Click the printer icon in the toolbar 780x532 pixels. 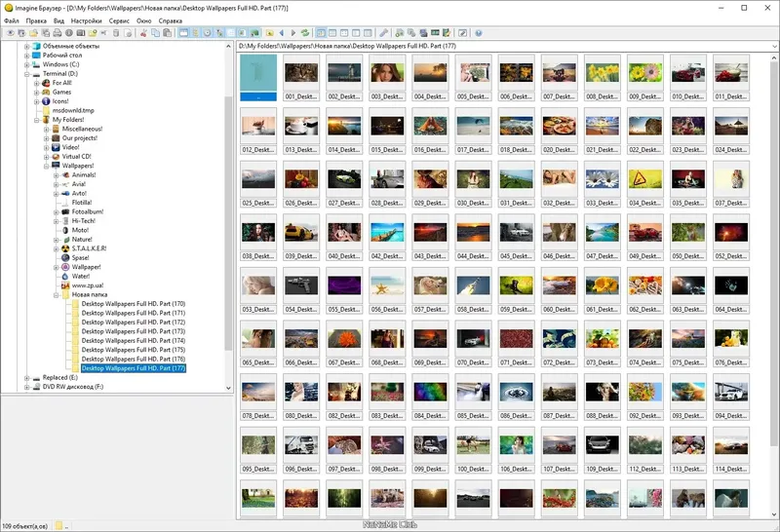pos(57,33)
